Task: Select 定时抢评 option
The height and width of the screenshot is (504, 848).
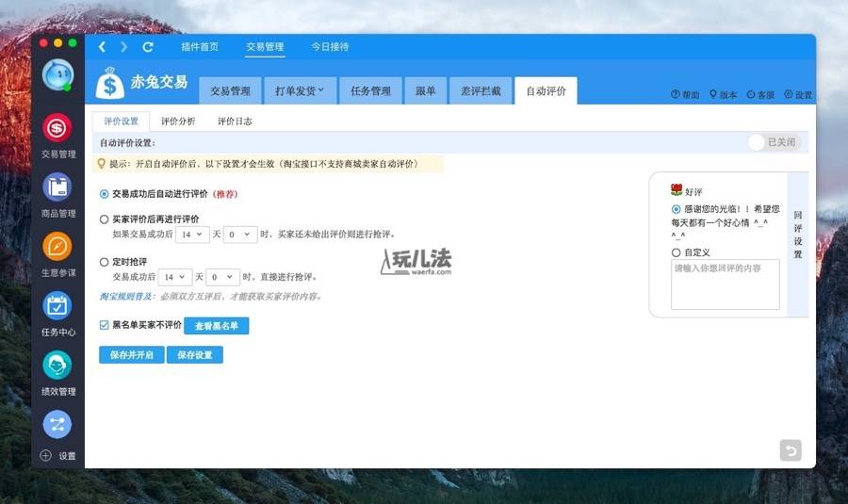Action: 104,262
